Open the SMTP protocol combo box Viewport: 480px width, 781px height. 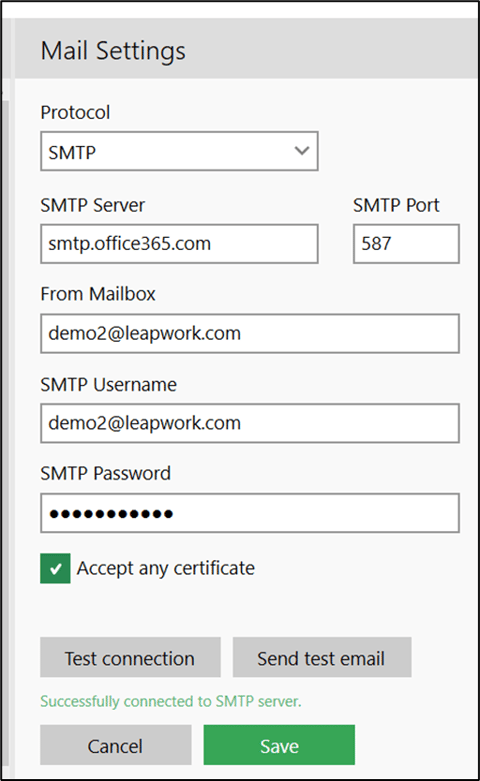[179, 151]
